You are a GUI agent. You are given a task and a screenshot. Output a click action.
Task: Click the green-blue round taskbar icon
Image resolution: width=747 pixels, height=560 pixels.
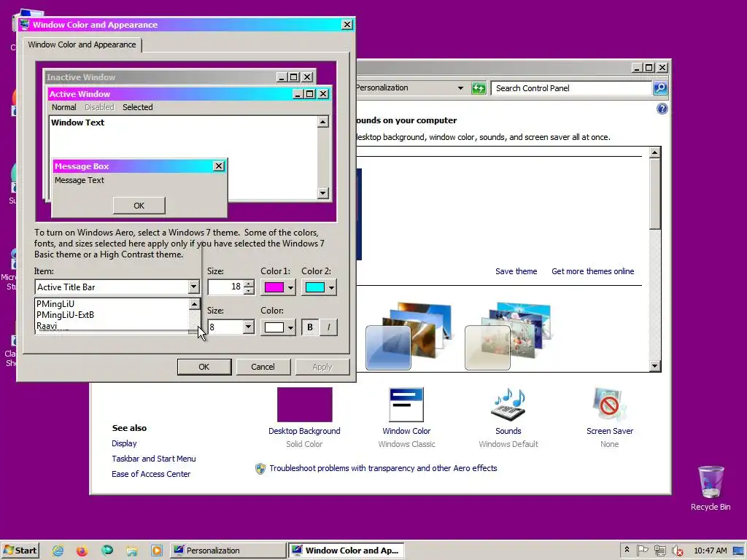point(107,551)
